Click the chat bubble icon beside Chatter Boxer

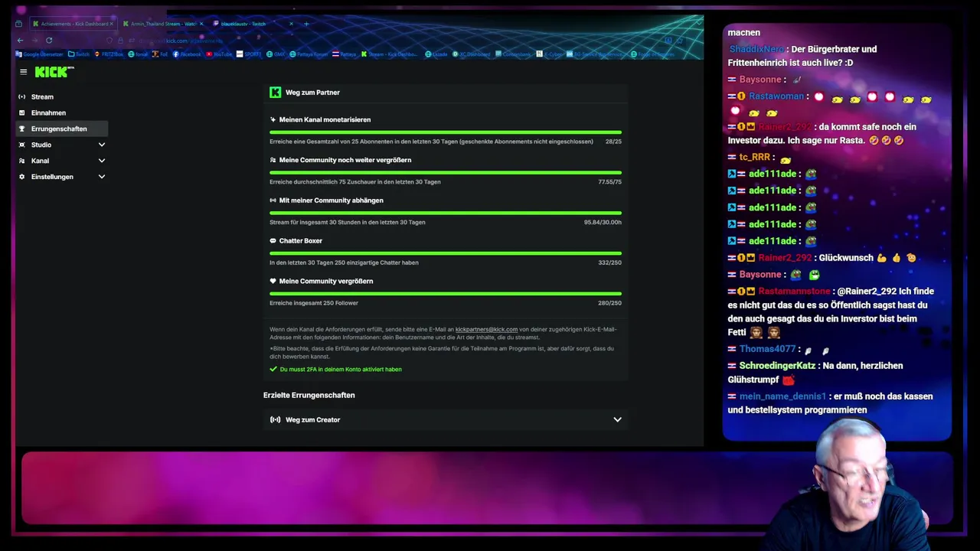[273, 241]
